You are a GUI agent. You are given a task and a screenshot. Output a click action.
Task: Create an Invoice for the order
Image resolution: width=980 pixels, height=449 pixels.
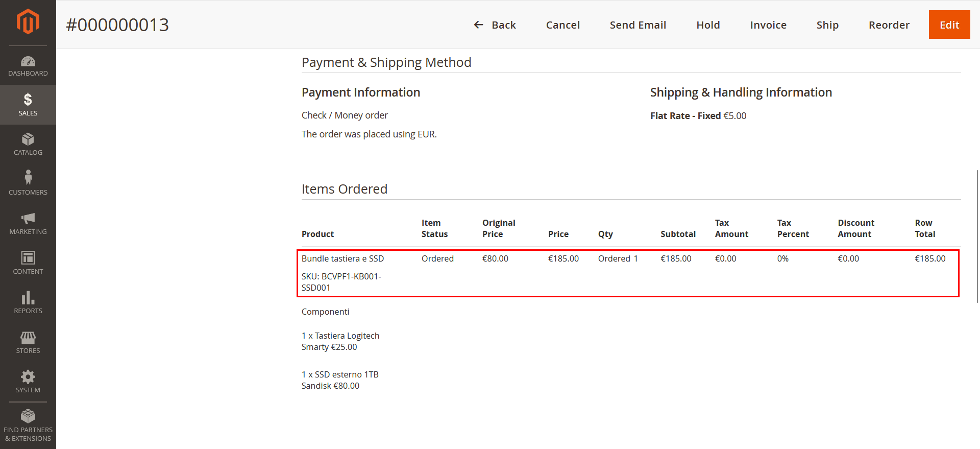coord(768,25)
